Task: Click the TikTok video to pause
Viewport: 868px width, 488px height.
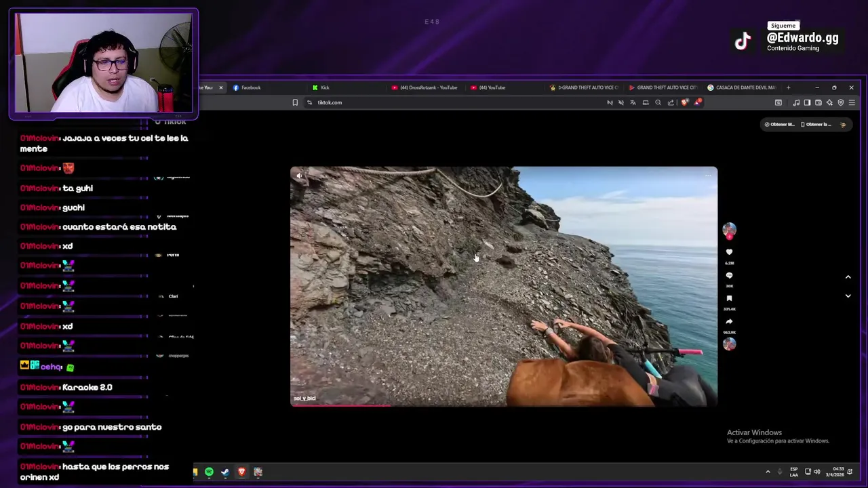Action: [x=504, y=286]
